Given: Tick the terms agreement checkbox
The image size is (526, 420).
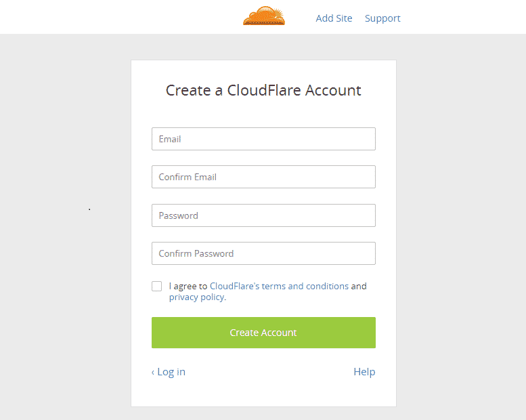Looking at the screenshot, I should (x=156, y=286).
